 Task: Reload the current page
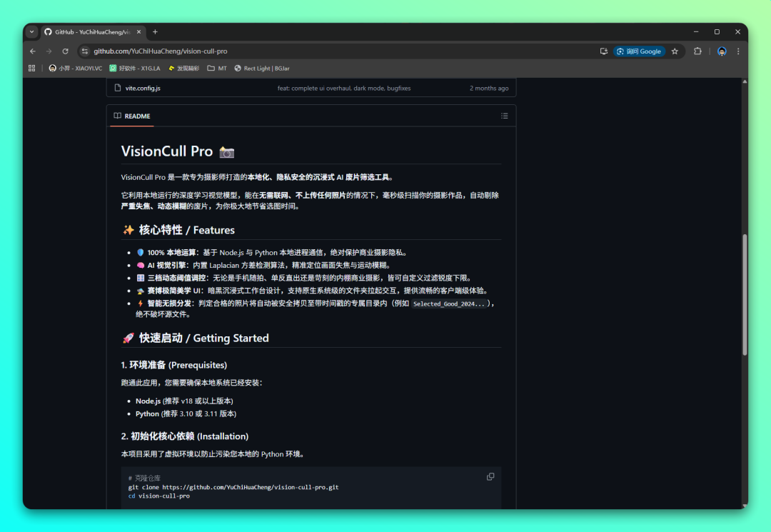point(66,51)
